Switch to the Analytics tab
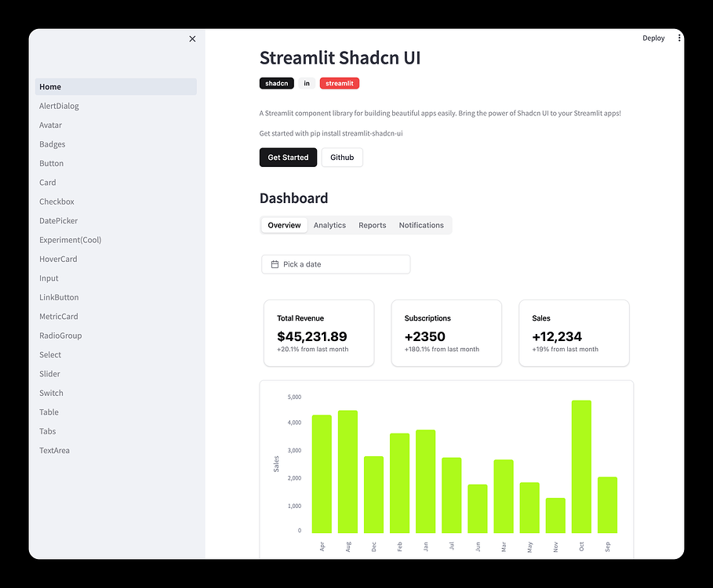Screen dimensions: 713x588 pyautogui.click(x=329, y=225)
